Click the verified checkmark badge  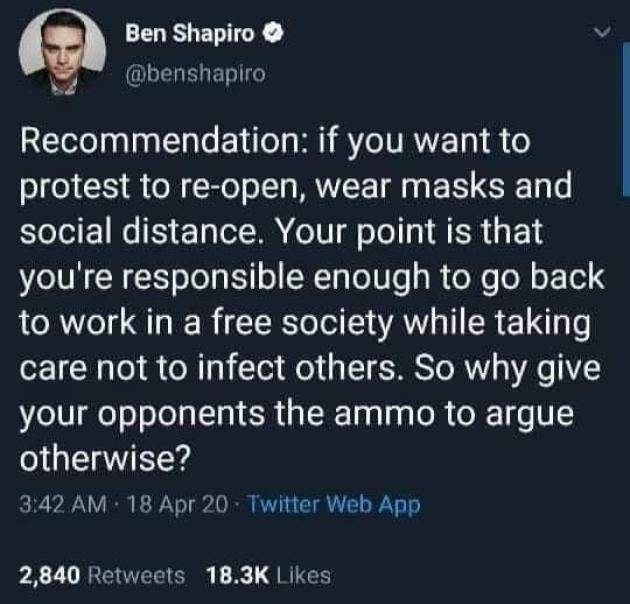[273, 34]
